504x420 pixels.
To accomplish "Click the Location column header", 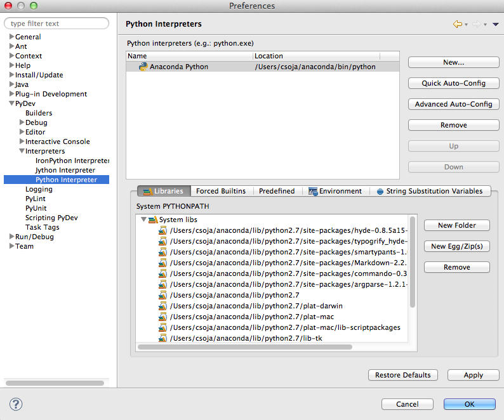I will [x=316, y=56].
